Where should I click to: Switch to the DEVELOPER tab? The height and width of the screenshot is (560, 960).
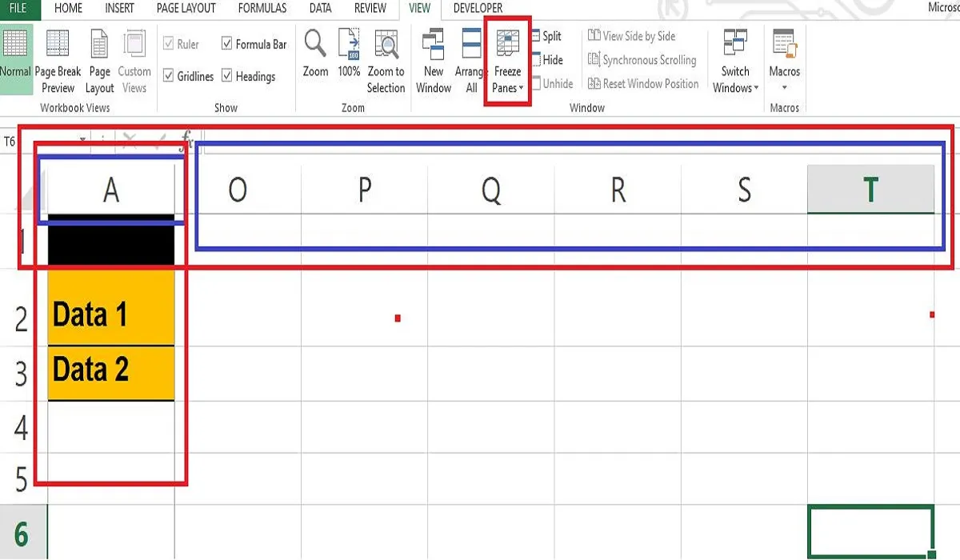coord(478,8)
